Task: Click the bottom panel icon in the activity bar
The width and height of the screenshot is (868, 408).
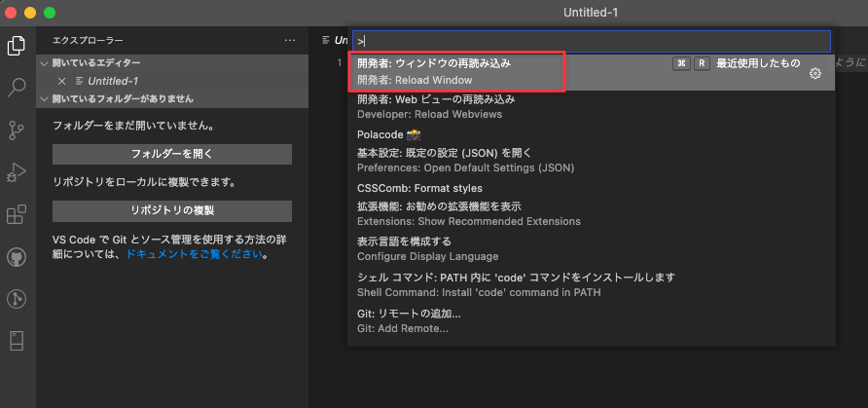Action: (17, 341)
